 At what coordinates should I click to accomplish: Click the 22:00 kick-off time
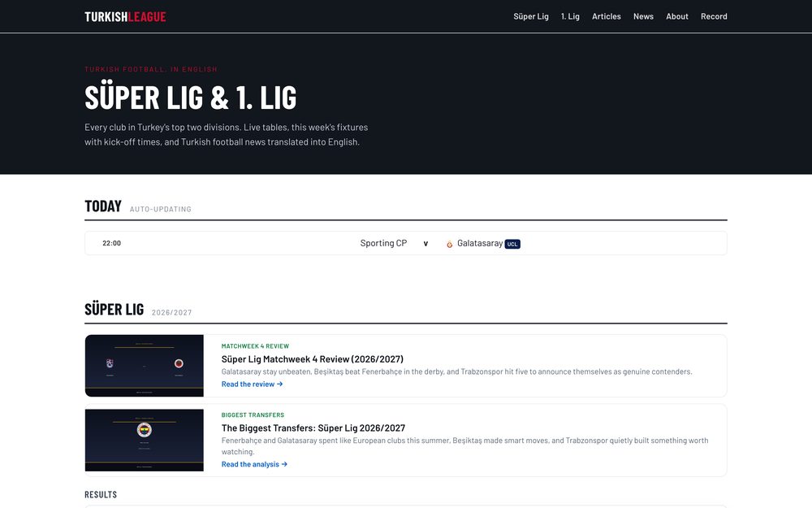[x=111, y=243]
